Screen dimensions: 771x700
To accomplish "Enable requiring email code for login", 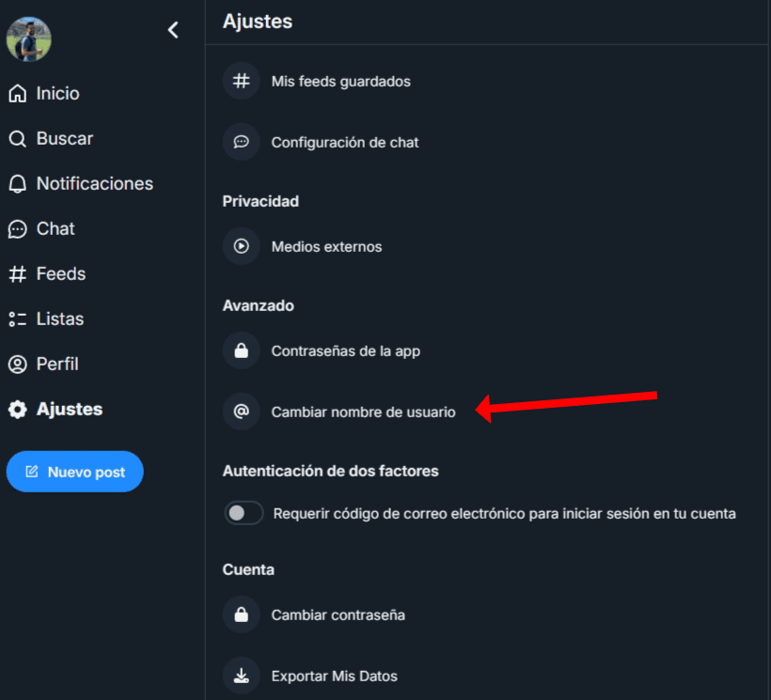I will pyautogui.click(x=244, y=513).
